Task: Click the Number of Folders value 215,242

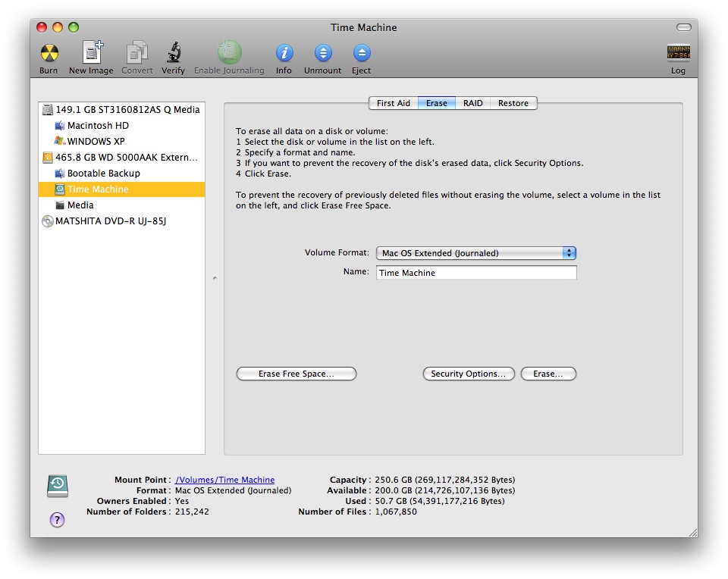Action: point(192,512)
